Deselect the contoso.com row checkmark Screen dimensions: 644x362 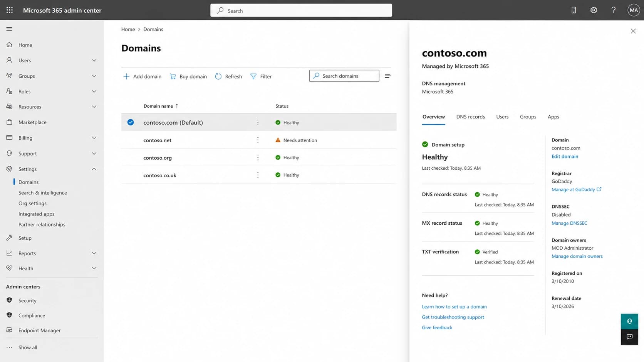pyautogui.click(x=131, y=122)
